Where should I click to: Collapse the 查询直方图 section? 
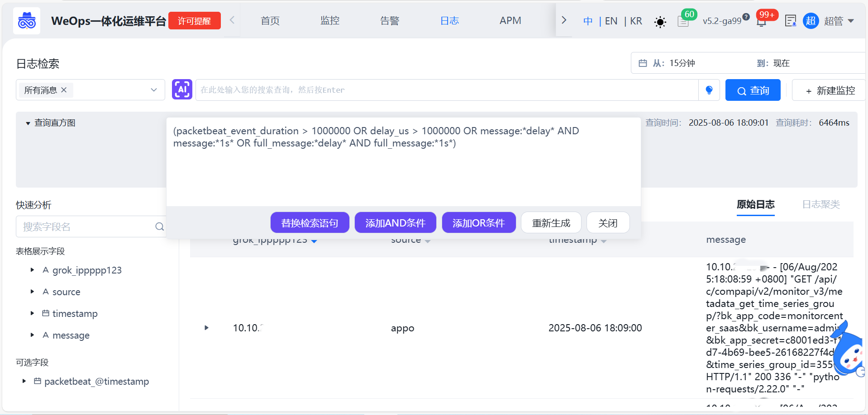point(27,123)
